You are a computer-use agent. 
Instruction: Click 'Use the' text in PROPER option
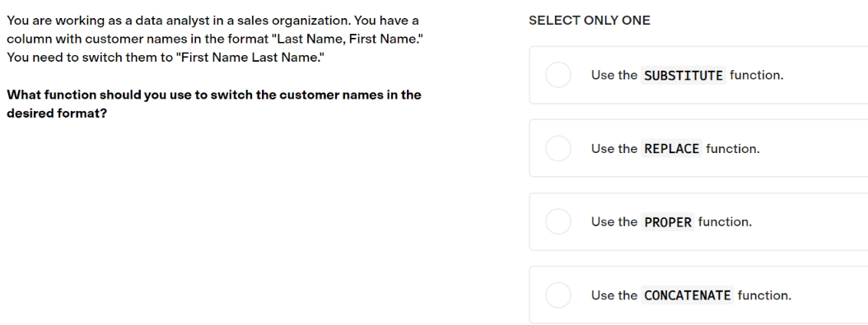click(x=614, y=221)
